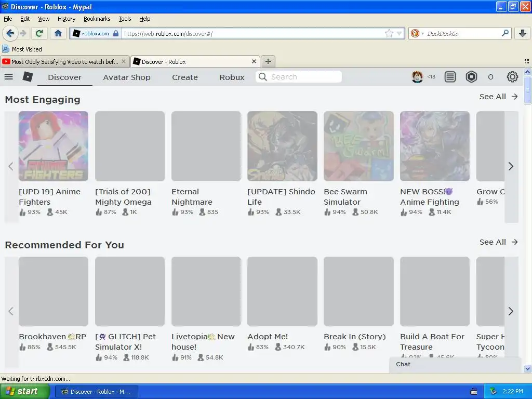Click the Roblox logo home icon
The image size is (532, 399).
pos(28,77)
